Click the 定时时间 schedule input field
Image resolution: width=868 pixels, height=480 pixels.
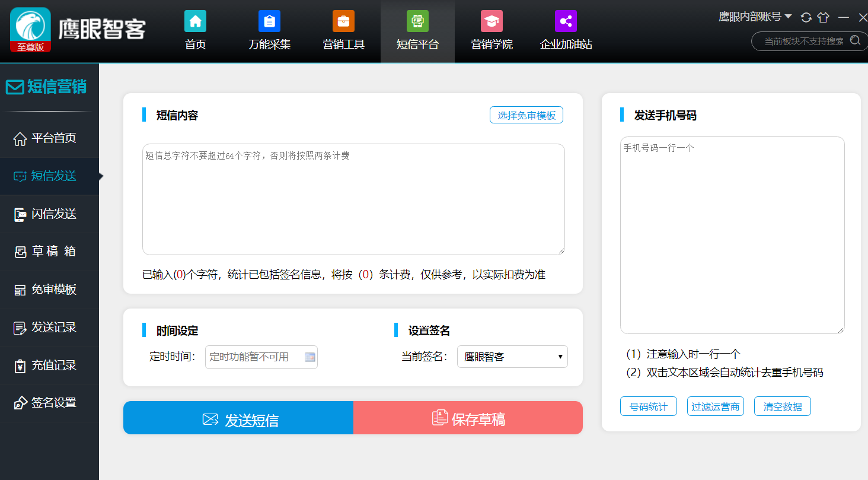261,357
